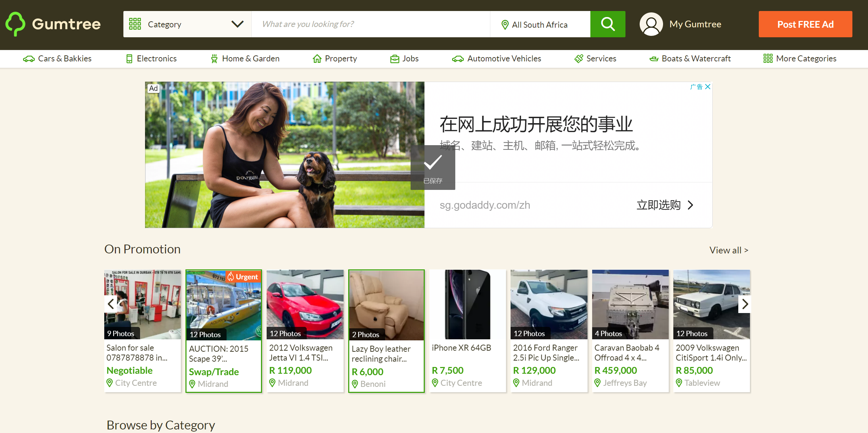This screenshot has width=868, height=433.
Task: Click the tools icon next to Services
Action: [x=579, y=59]
